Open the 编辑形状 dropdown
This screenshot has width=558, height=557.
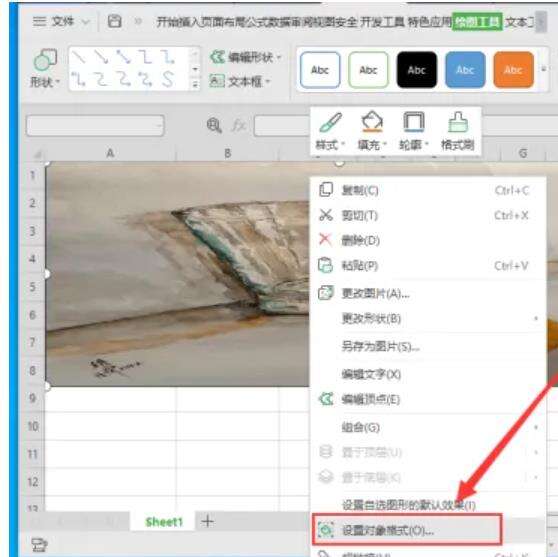coord(246,57)
